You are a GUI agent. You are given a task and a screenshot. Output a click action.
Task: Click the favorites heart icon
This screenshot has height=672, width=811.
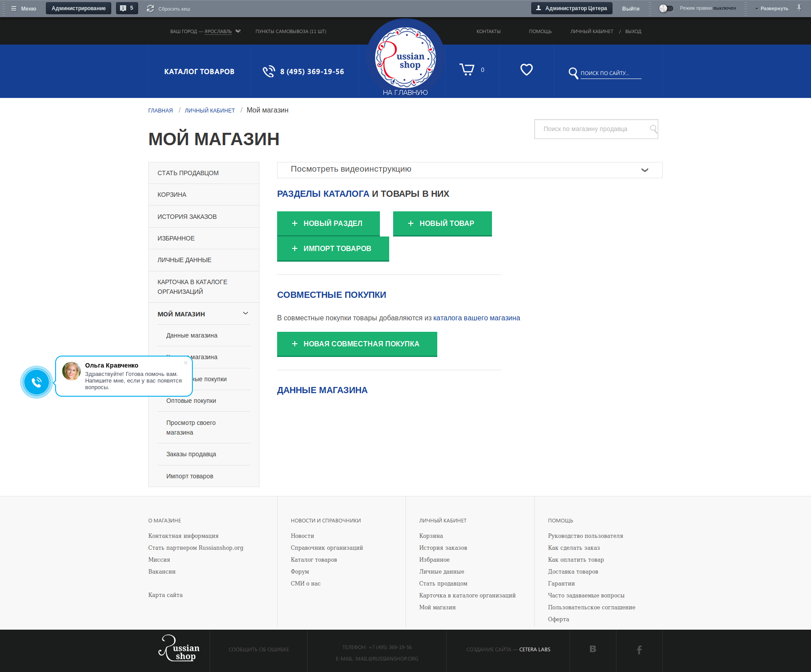click(x=526, y=70)
